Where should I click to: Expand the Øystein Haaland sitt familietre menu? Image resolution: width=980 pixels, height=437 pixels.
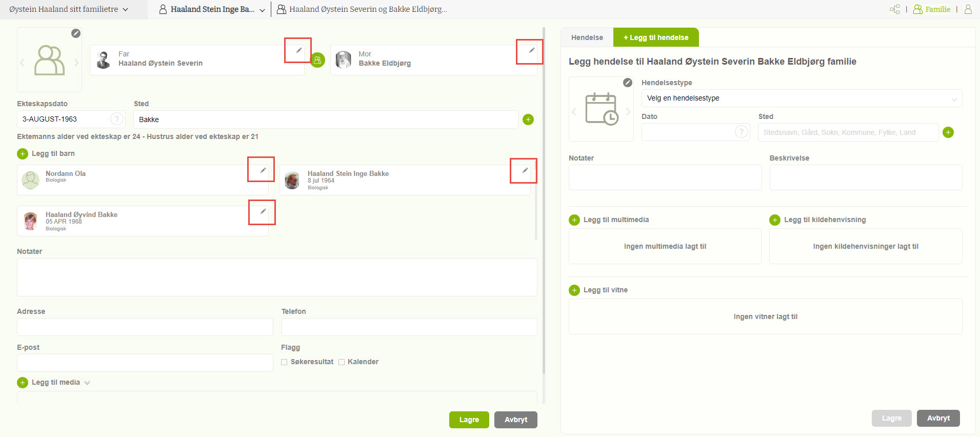click(69, 9)
